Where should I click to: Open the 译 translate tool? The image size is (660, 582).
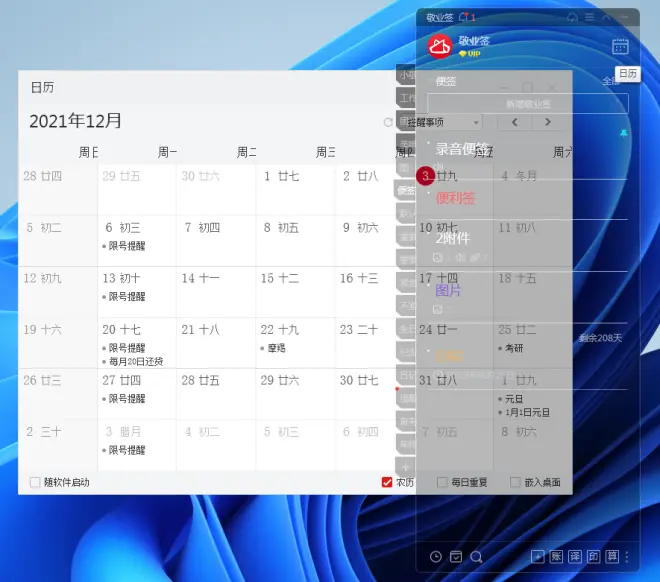click(575, 557)
